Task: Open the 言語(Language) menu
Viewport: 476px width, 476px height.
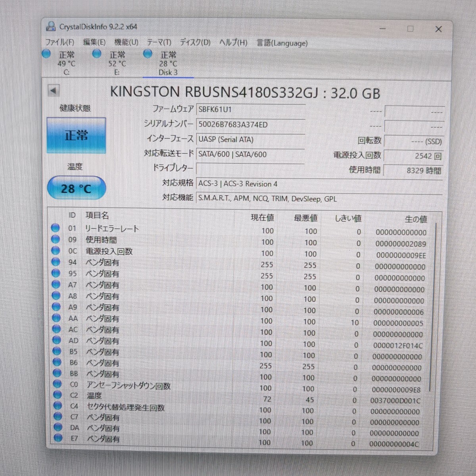Action: [282, 43]
